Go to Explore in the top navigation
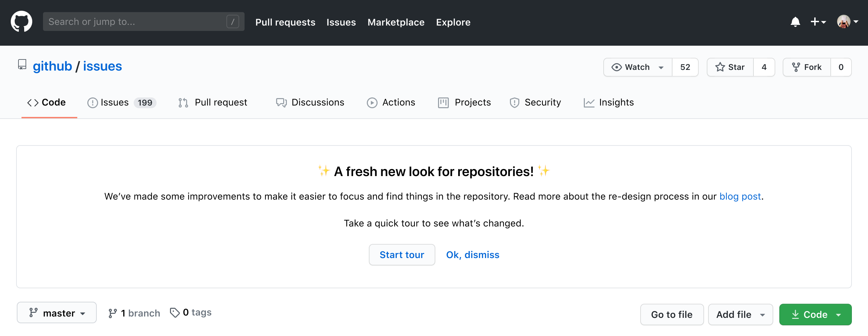 coord(453,22)
